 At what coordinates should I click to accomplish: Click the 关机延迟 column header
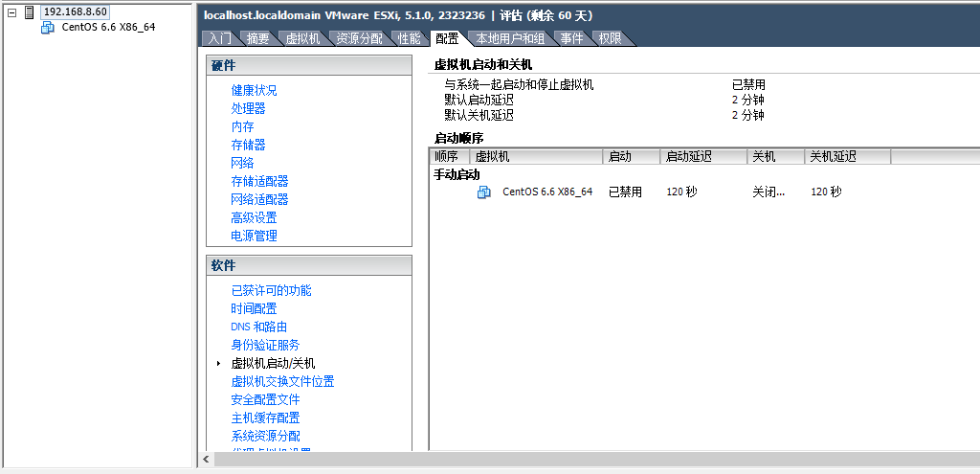pyautogui.click(x=848, y=156)
